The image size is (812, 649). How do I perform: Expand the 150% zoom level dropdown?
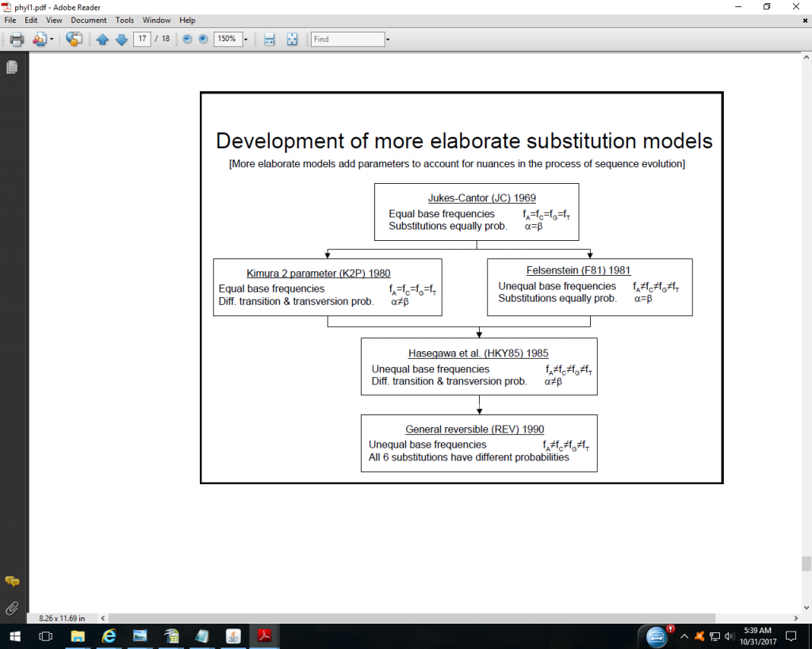246,39
